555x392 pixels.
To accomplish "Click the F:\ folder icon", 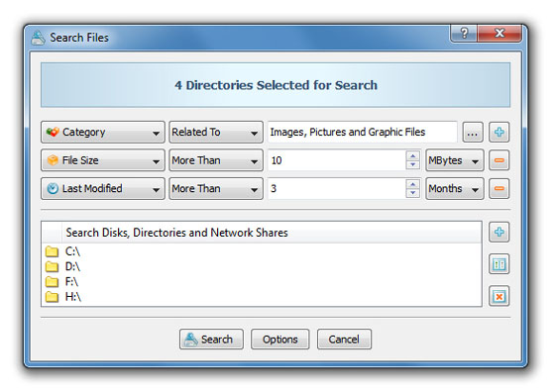I will tap(52, 282).
